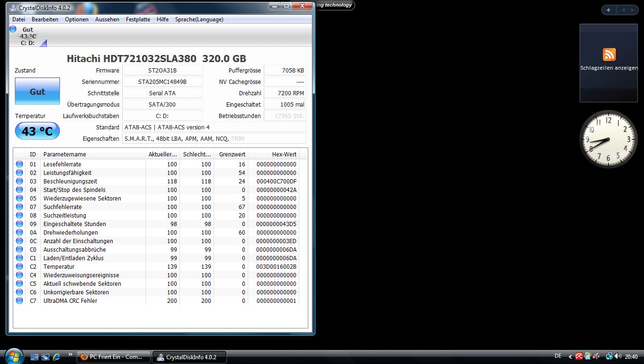This screenshot has height=364, width=644.
Task: Click the status orb for Drehwiederholungen
Action: coord(19,232)
